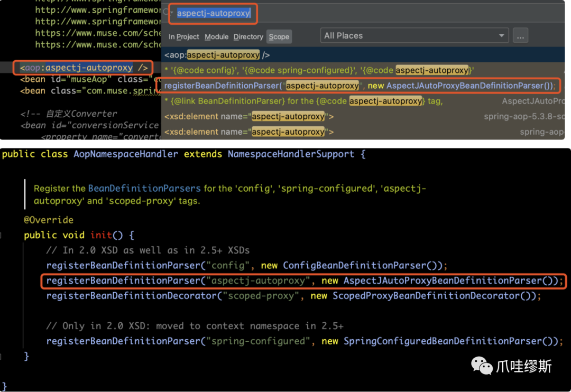Select result with '{@code spring-configured}' comment
Image resolution: width=571 pixels, height=392 pixels.
pyautogui.click(x=363, y=70)
